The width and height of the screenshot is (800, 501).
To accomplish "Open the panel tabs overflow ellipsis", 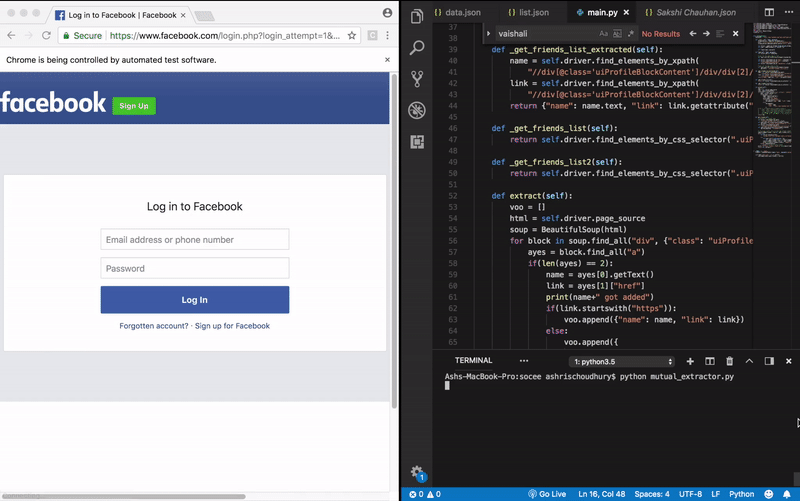I will tap(524, 361).
